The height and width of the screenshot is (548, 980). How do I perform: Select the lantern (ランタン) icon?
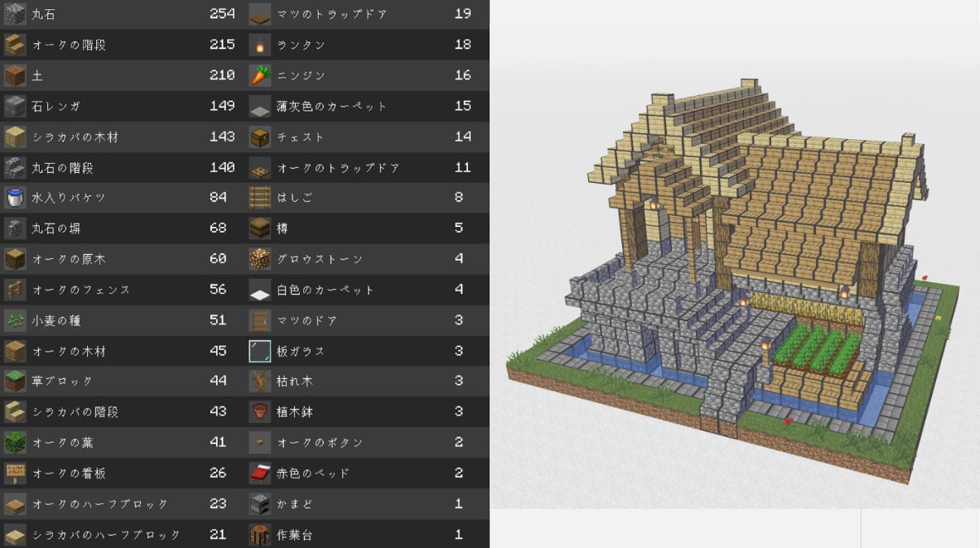click(x=260, y=45)
